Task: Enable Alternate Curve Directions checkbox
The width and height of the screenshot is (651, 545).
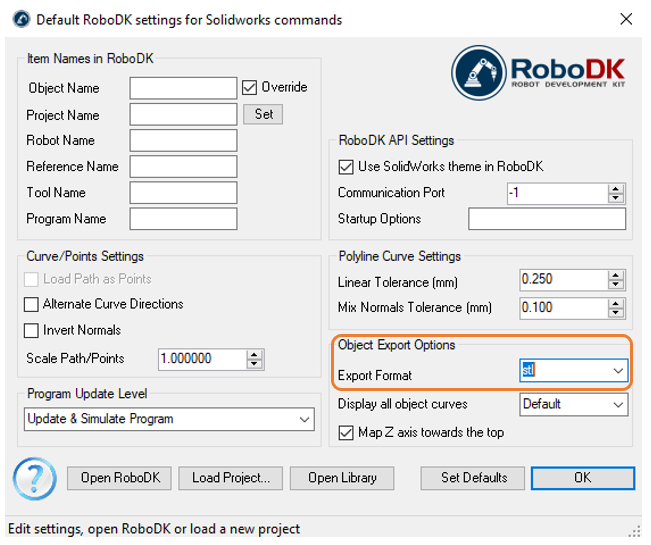Action: pyautogui.click(x=31, y=304)
